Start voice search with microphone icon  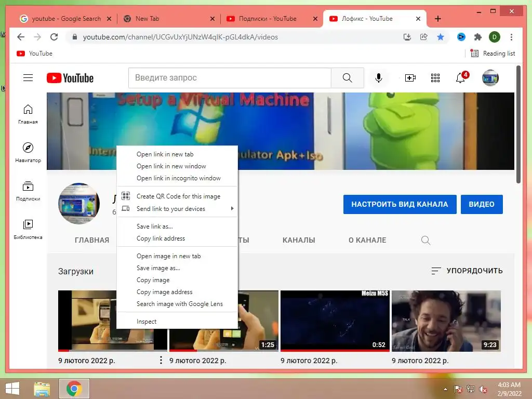click(379, 78)
